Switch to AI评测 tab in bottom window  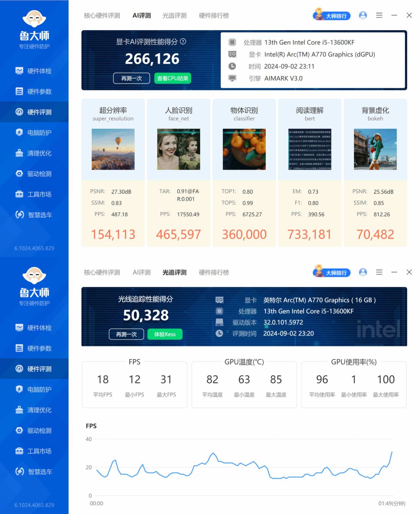point(142,272)
